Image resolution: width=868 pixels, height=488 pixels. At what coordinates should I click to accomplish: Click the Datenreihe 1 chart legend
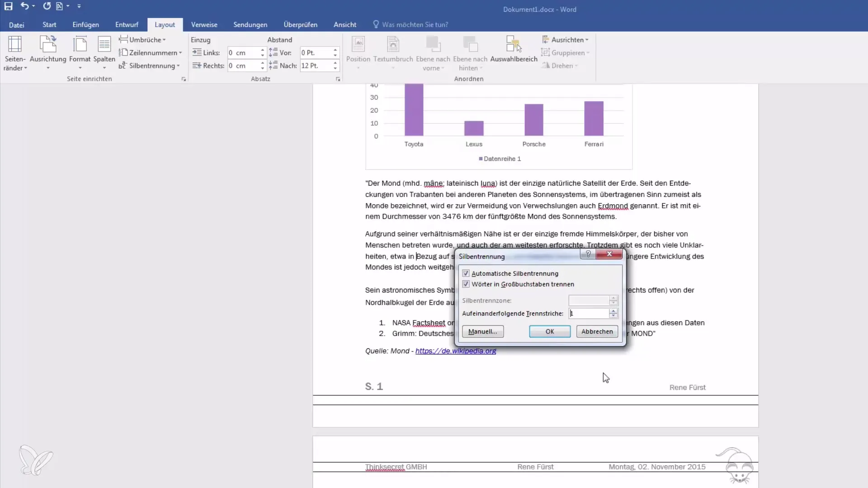click(500, 159)
